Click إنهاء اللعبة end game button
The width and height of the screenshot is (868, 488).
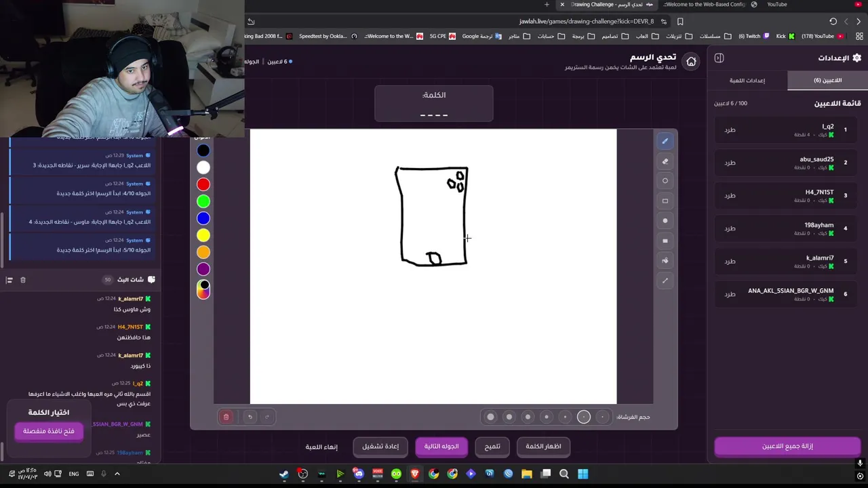[321, 447]
